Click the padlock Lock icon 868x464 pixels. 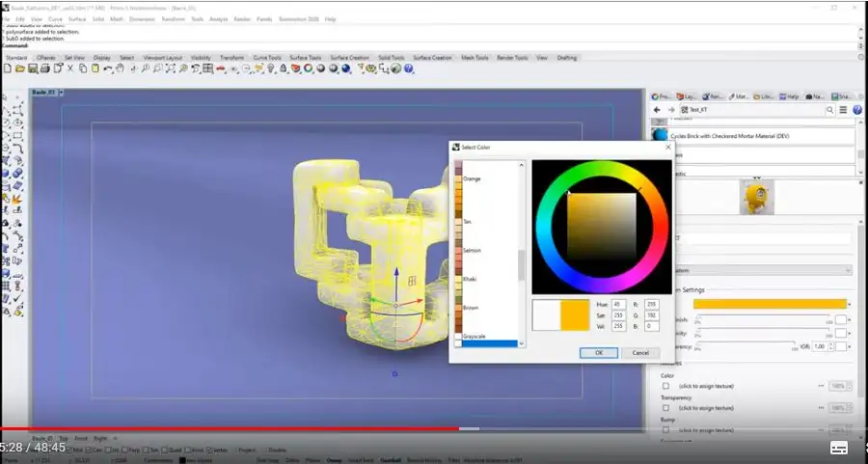coord(284,68)
